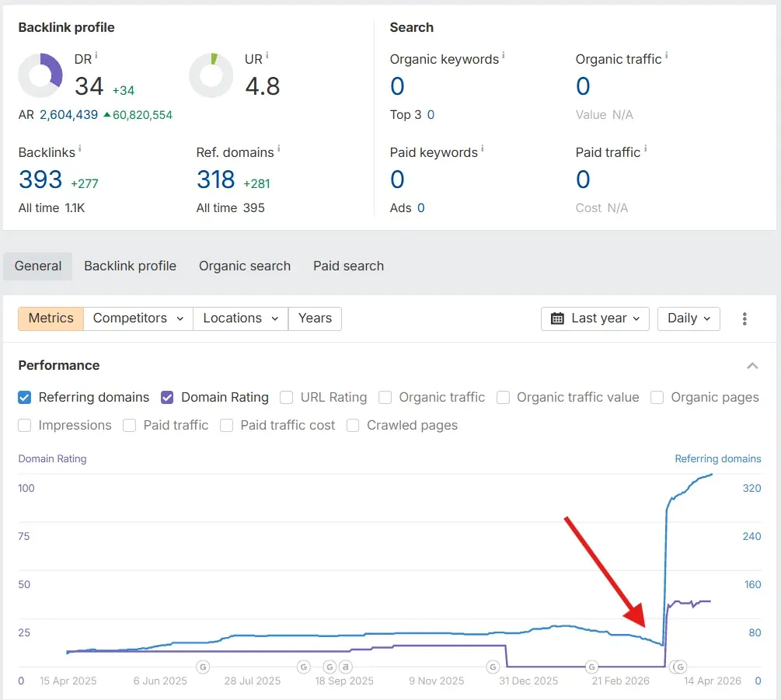Click the Ref. domains info icon
Viewport: 781px width, 700px height.
coord(278,149)
